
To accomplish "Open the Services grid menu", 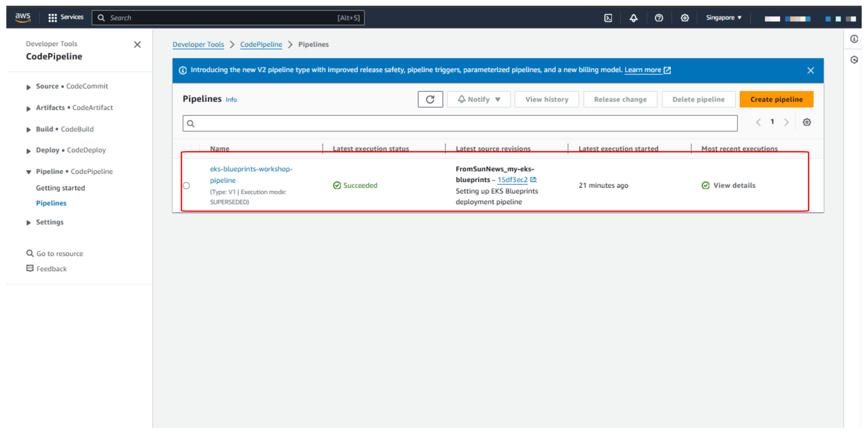I will click(66, 18).
